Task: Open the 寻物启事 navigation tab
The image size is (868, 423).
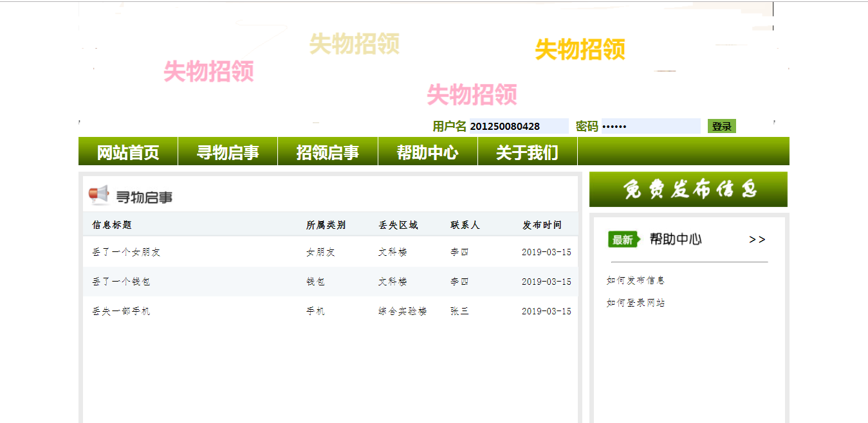Action: pyautogui.click(x=228, y=152)
